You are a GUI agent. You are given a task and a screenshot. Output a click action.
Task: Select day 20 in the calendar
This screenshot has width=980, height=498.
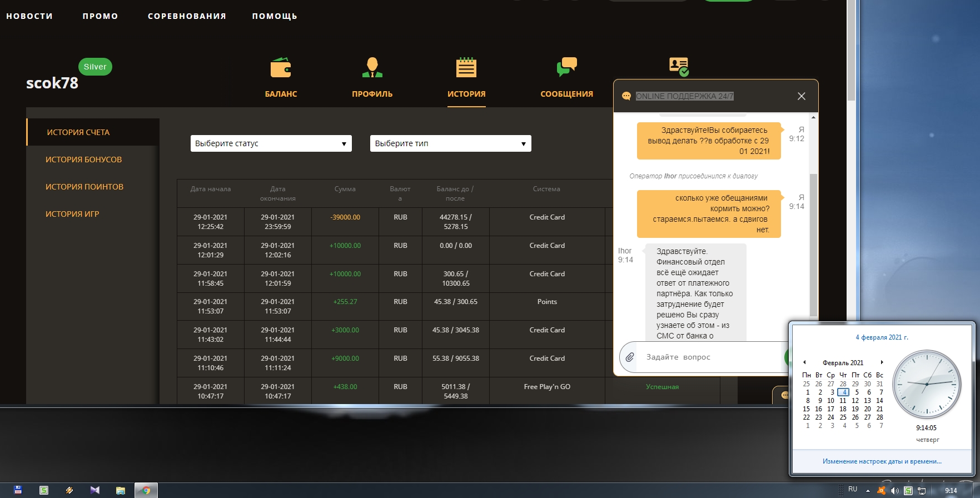[x=868, y=409]
